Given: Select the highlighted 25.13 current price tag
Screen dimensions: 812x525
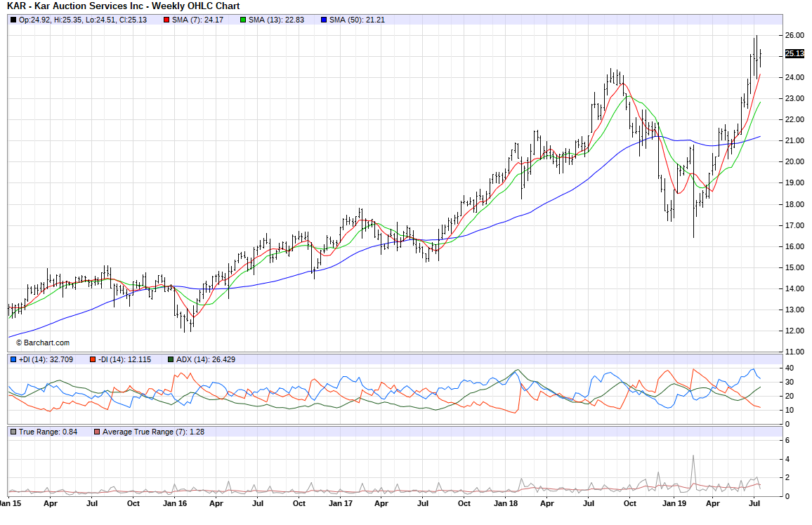Looking at the screenshot, I should click(794, 53).
